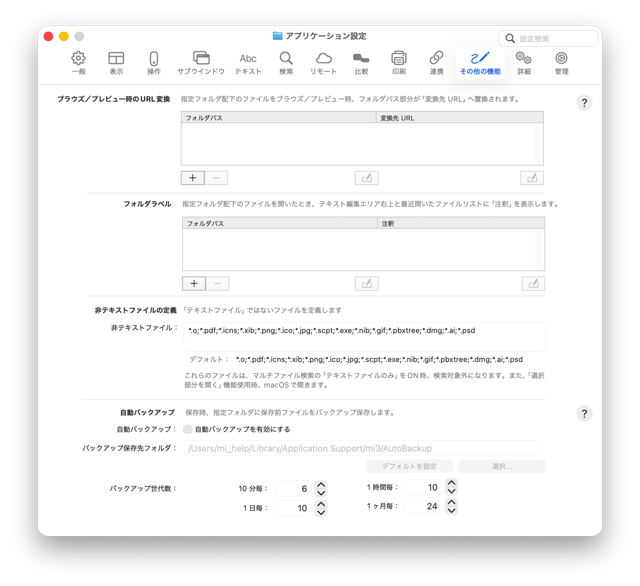Remove a row from the フォルダラベル table
This screenshot has width=640, height=586.
[x=218, y=284]
